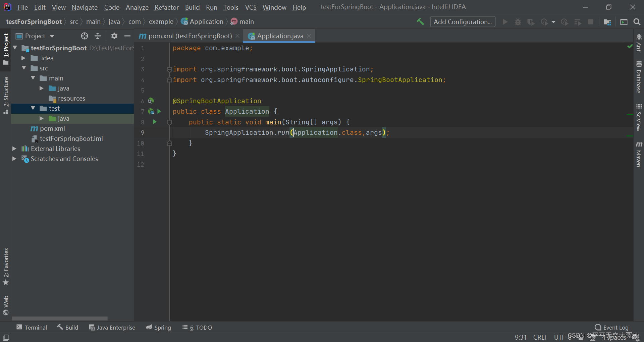Open Project Structure dialog icon

pos(607,22)
